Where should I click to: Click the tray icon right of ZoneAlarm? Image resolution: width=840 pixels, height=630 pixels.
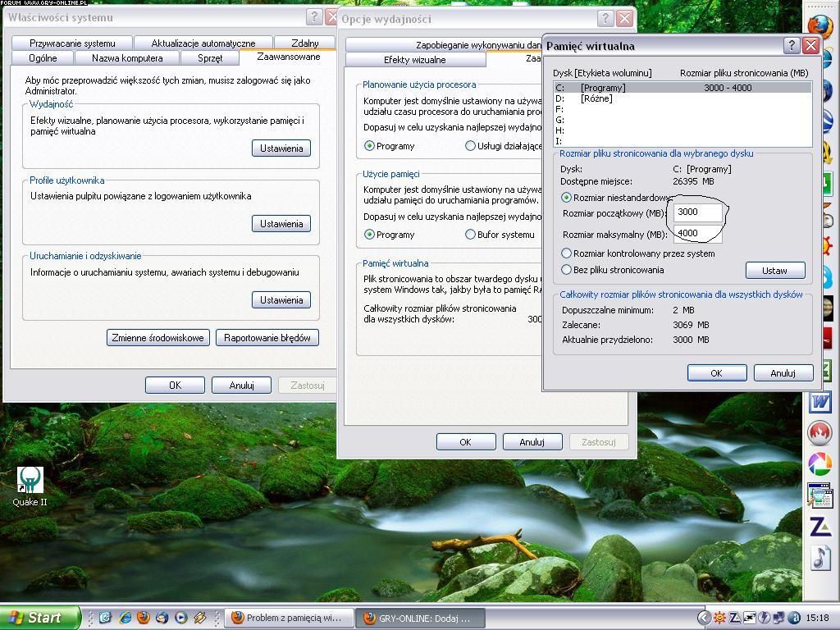tap(750, 618)
